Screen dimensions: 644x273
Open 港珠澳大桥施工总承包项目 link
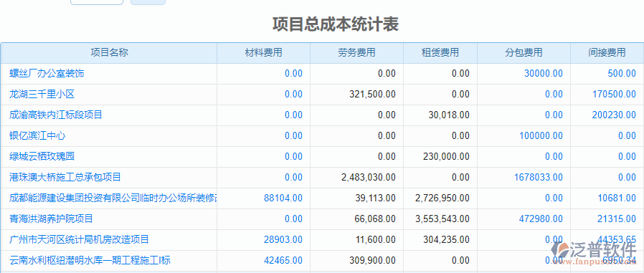coord(65,178)
